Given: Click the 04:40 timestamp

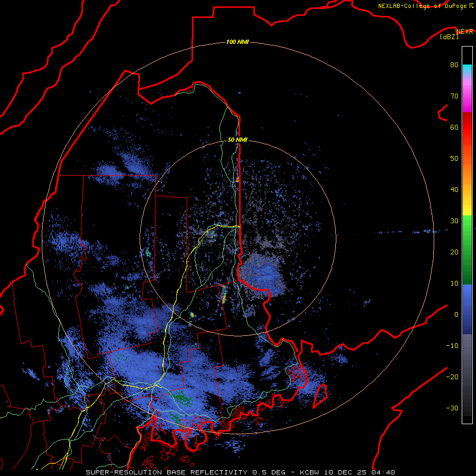Looking at the screenshot, I should [x=384, y=472].
